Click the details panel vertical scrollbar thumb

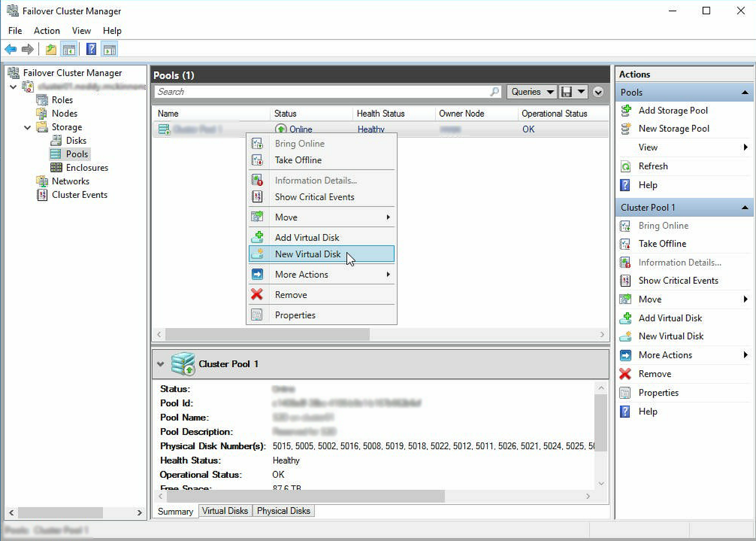(601, 423)
